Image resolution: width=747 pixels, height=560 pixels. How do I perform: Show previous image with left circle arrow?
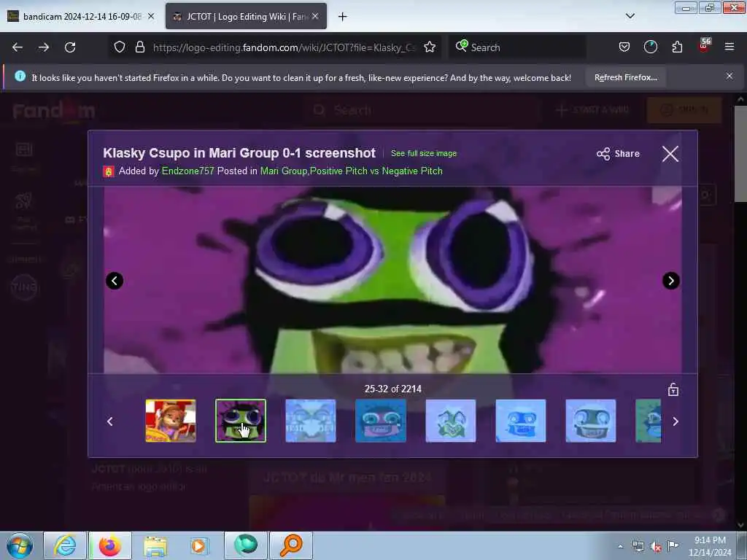coord(115,281)
